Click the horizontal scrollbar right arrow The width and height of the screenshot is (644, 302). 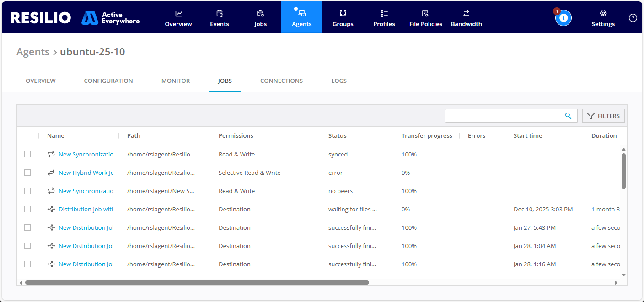(x=616, y=283)
